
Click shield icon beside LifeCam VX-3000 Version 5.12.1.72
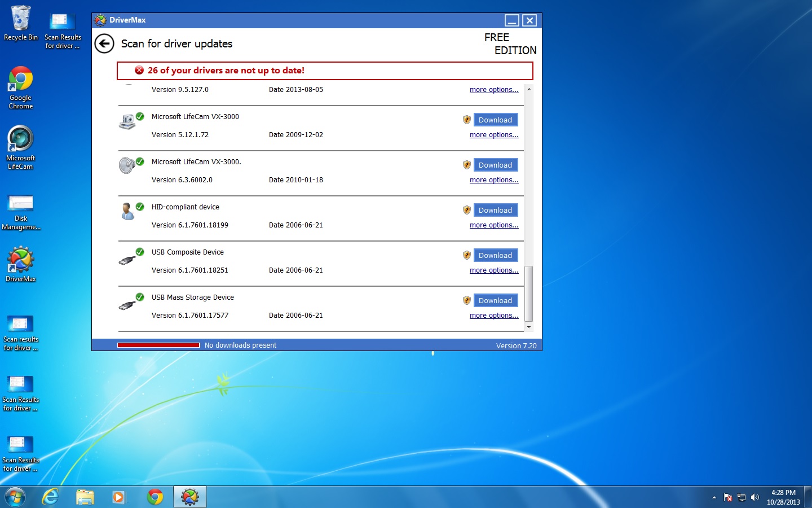coord(467,120)
